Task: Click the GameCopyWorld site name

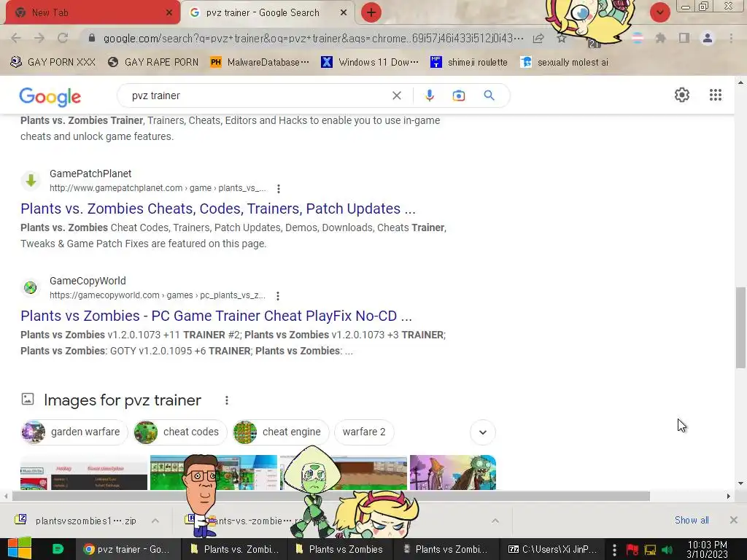Action: [x=88, y=281]
